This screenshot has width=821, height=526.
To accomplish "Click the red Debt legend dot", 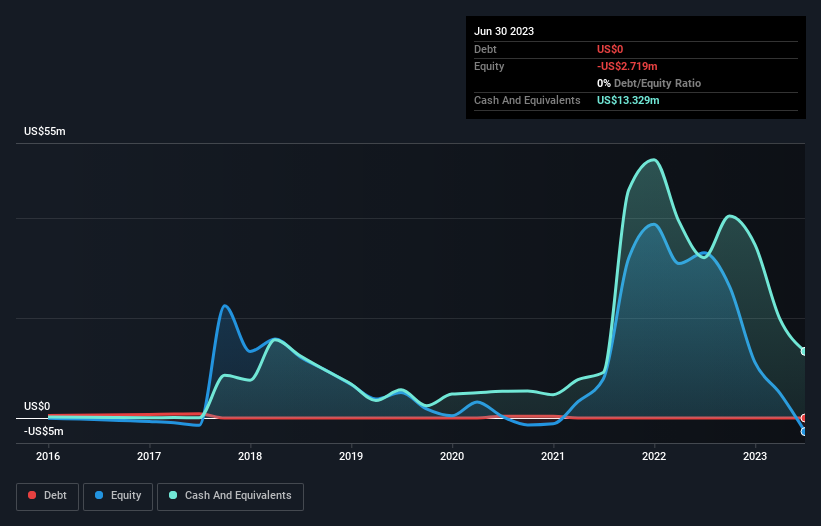I will 32,495.
